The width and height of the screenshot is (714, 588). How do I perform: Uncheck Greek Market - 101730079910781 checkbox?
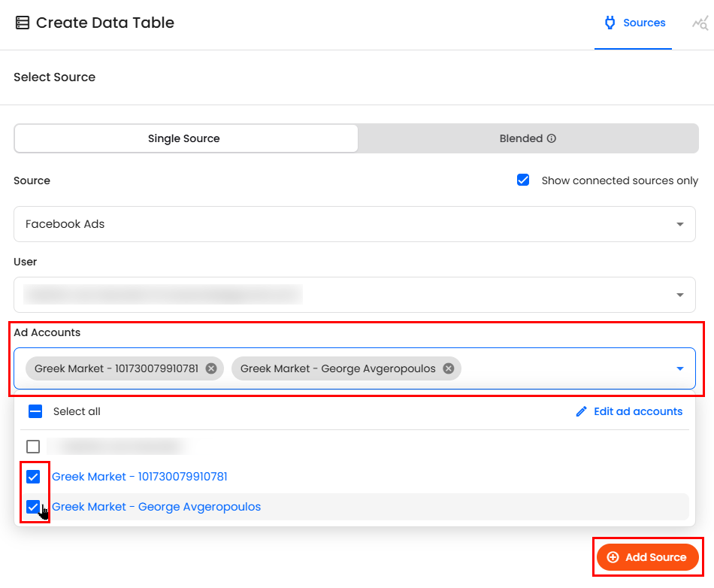[x=33, y=477]
